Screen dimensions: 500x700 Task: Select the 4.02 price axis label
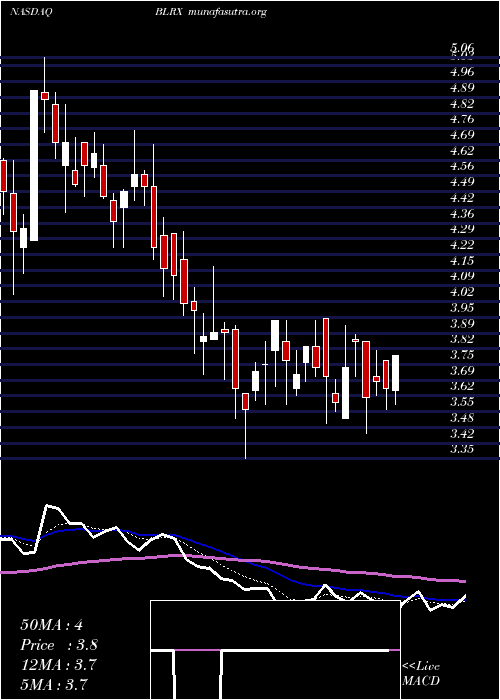461,292
